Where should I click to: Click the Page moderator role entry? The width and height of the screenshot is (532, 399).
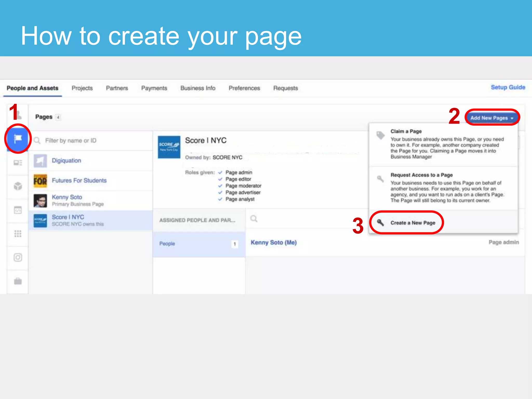[243, 186]
